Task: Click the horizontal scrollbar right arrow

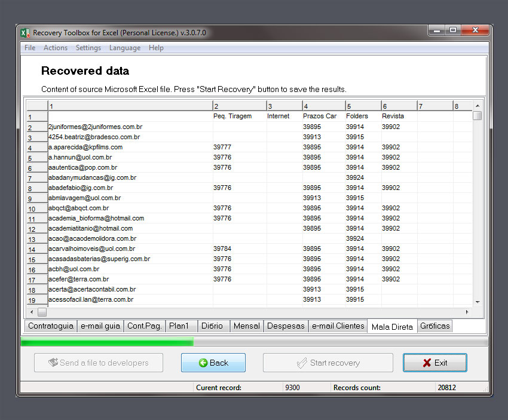Action: tap(467, 312)
